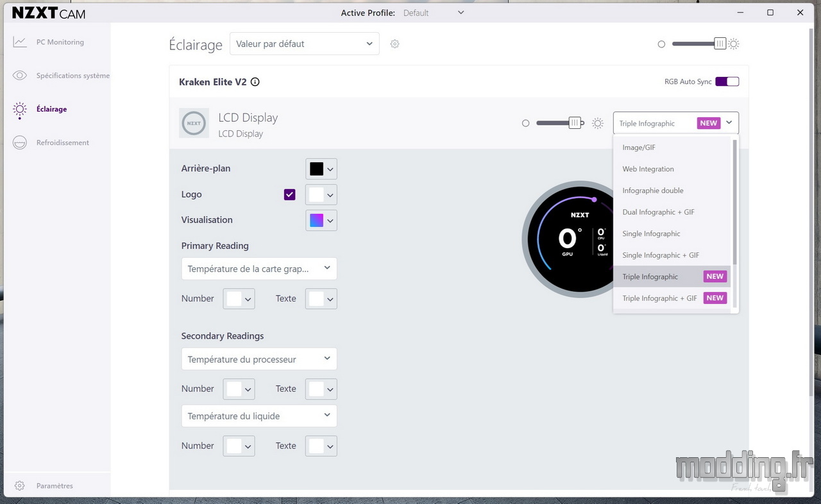Collapse the Triple Infographic display mode dropdown

(676, 123)
